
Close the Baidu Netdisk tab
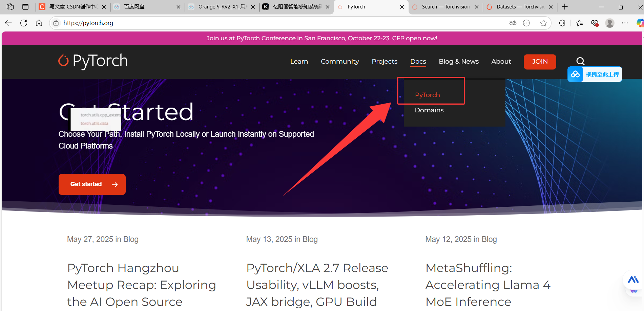[x=179, y=7]
